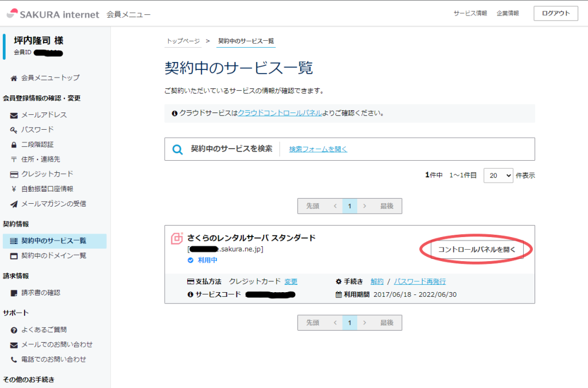Click the トップページ breadcrumb link

tap(183, 41)
